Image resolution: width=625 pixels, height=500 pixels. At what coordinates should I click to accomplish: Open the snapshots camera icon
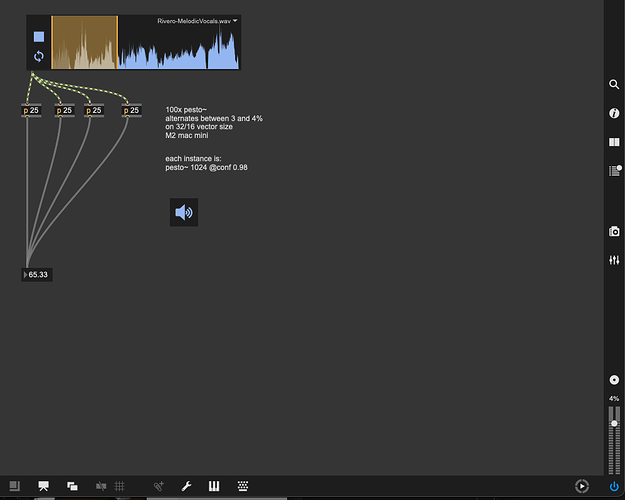click(x=614, y=231)
